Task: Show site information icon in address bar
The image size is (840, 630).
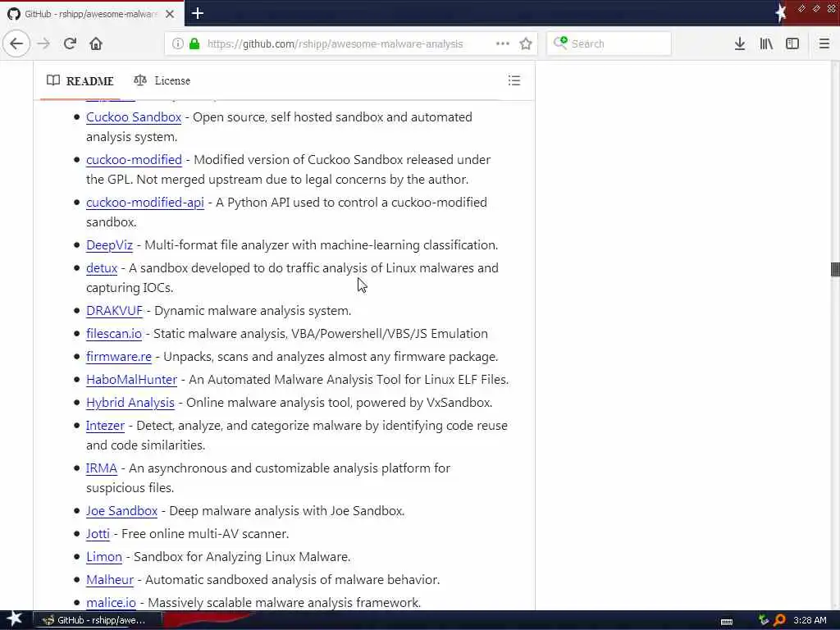Action: coord(177,43)
